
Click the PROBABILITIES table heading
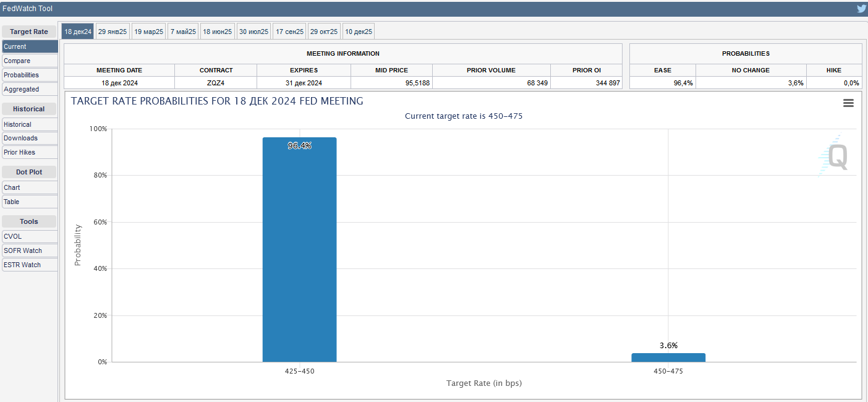[x=746, y=54]
